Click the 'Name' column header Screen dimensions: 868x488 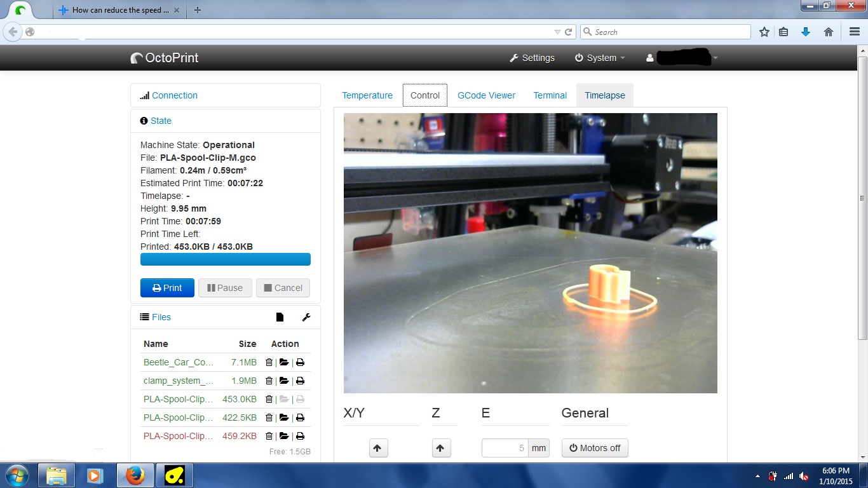[x=156, y=344]
